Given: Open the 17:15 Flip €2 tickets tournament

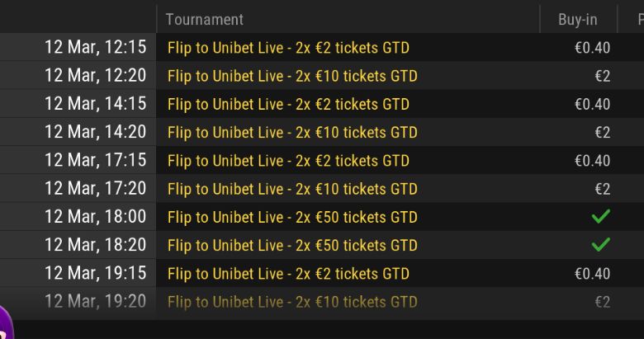Looking at the screenshot, I should (x=288, y=161).
